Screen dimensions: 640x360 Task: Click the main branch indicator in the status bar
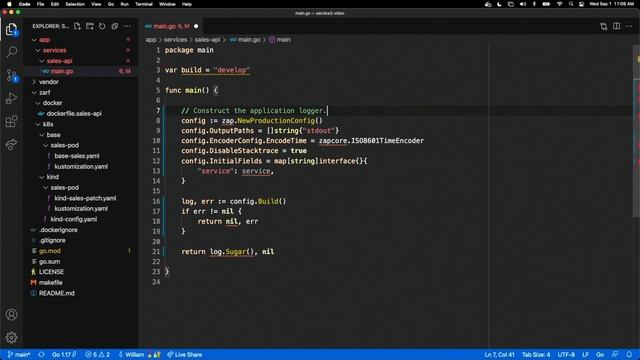point(19,355)
